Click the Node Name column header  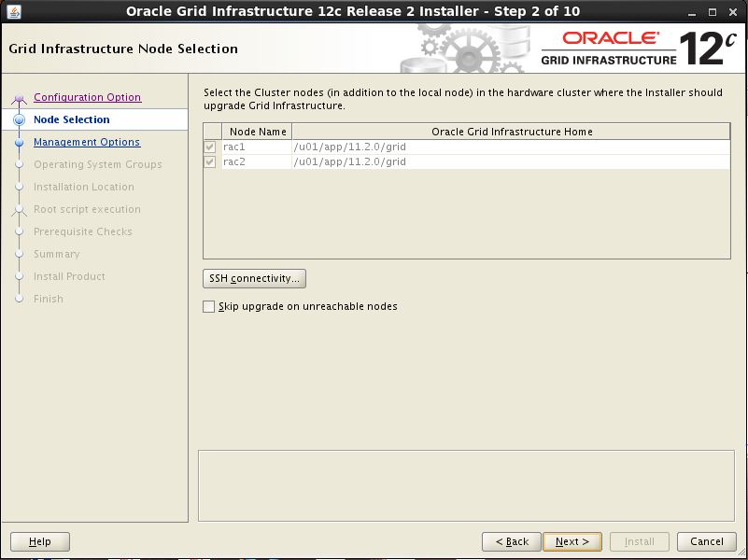(x=257, y=132)
